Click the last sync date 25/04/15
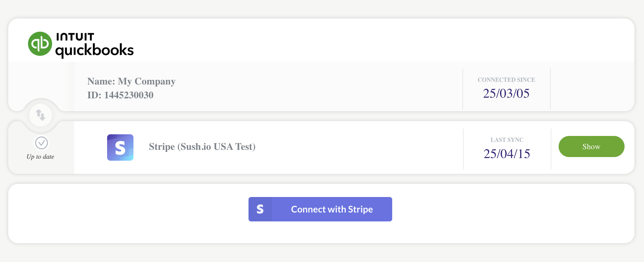Screen dimensions: 644x262 click(x=507, y=154)
